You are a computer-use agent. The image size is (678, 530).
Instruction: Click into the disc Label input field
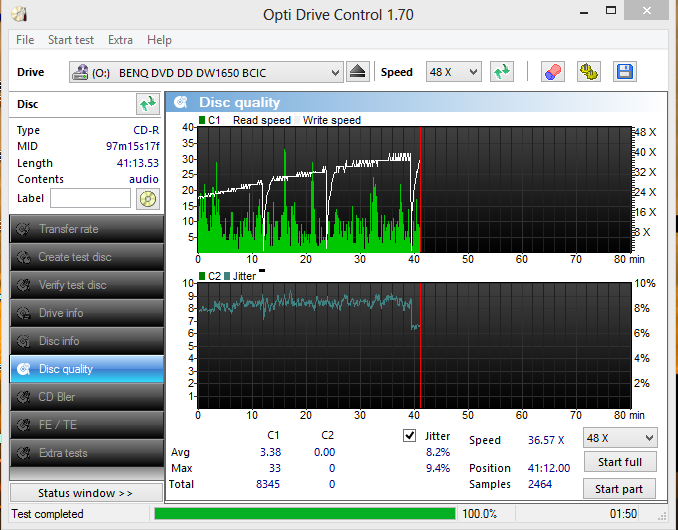click(x=90, y=198)
